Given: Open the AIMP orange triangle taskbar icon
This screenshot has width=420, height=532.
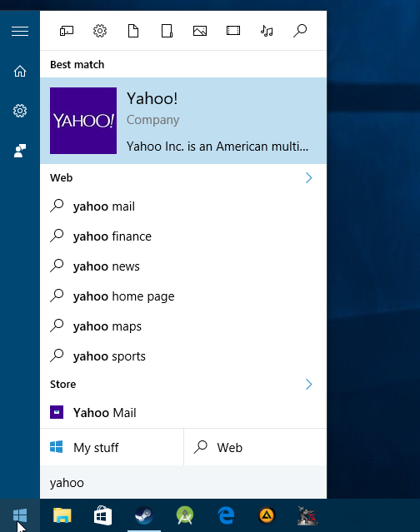Looking at the screenshot, I should coord(267,515).
